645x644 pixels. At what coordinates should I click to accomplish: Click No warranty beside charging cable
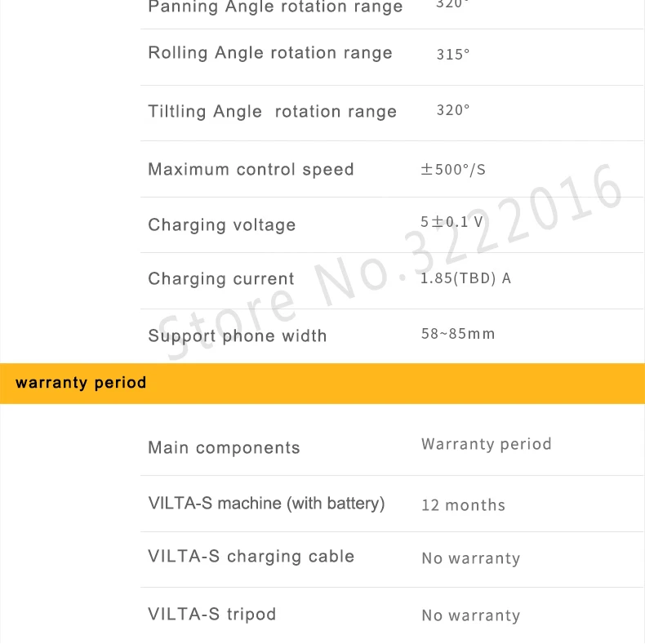pos(471,558)
